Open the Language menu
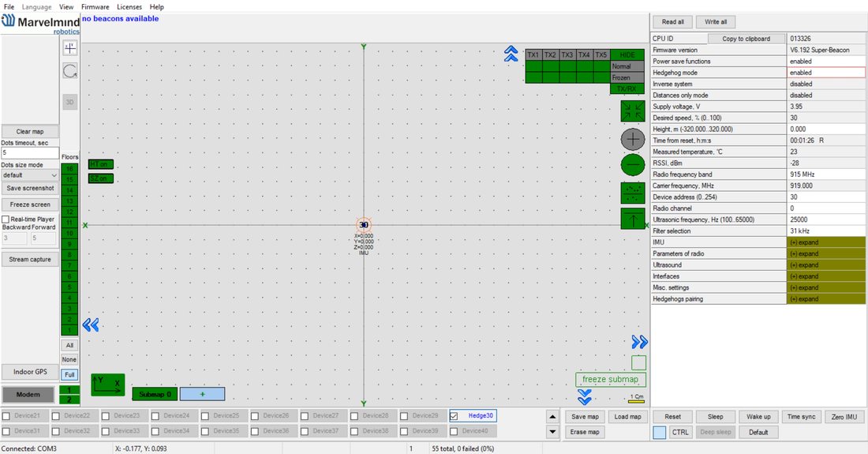The height and width of the screenshot is (454, 868). pos(36,6)
